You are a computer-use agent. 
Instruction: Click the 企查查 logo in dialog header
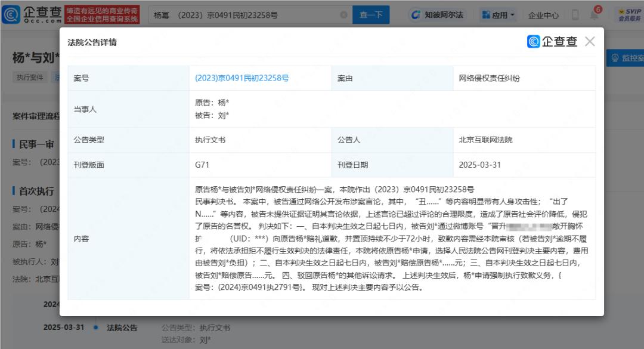[x=552, y=41]
